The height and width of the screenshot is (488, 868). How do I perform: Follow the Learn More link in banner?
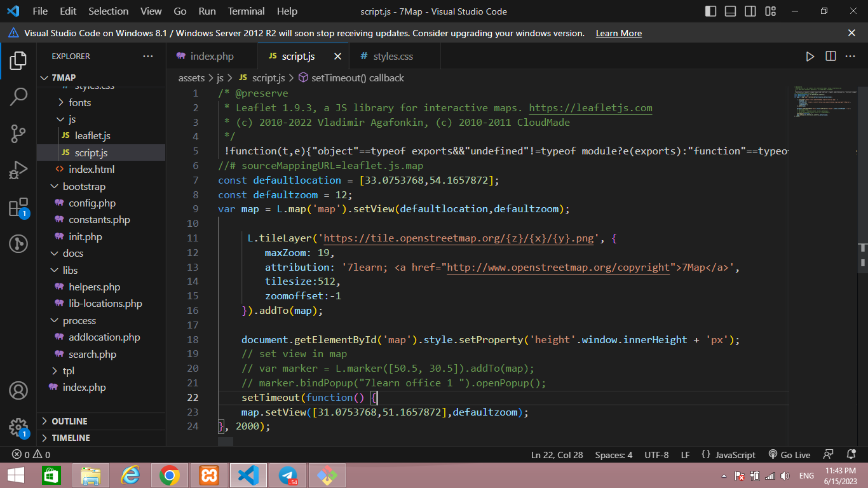point(618,33)
